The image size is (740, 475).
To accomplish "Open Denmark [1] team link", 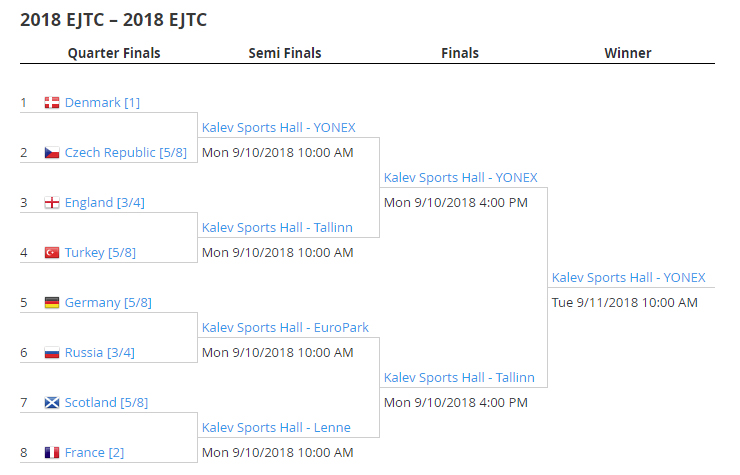I will click(x=102, y=103).
